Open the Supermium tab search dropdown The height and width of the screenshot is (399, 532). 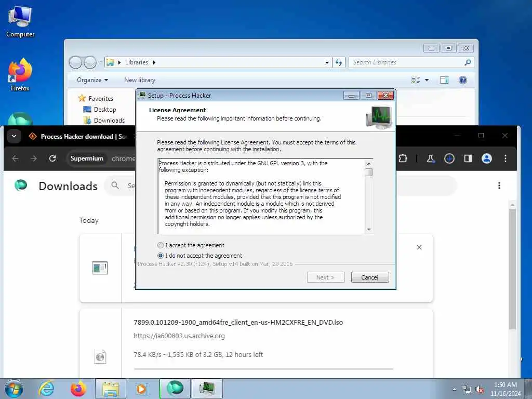(x=14, y=136)
